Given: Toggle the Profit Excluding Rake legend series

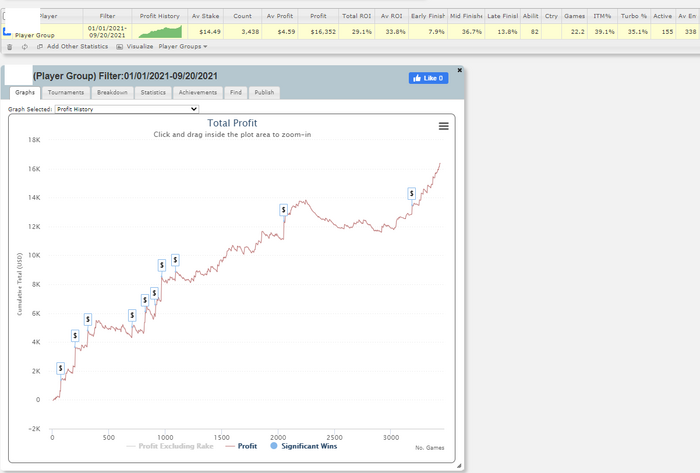Looking at the screenshot, I should coord(170,446).
